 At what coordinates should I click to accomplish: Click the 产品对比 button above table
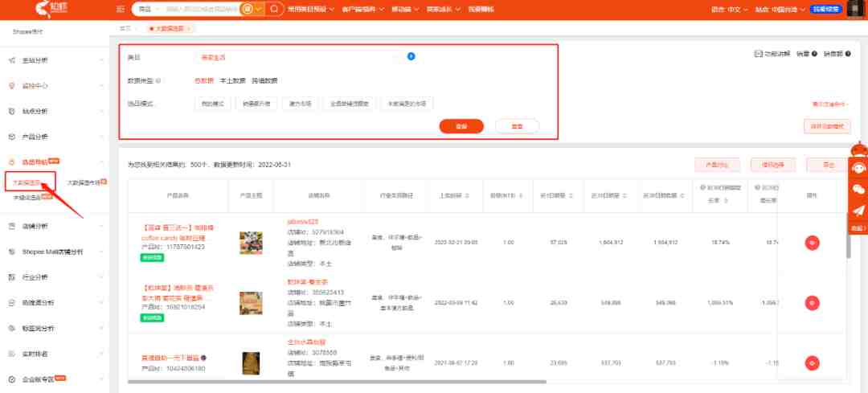(x=717, y=165)
